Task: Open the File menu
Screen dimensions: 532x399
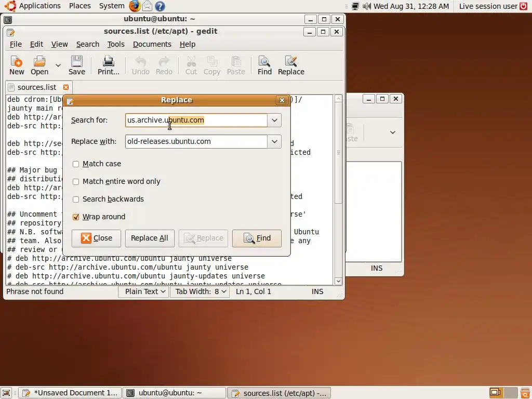Action: (x=16, y=45)
